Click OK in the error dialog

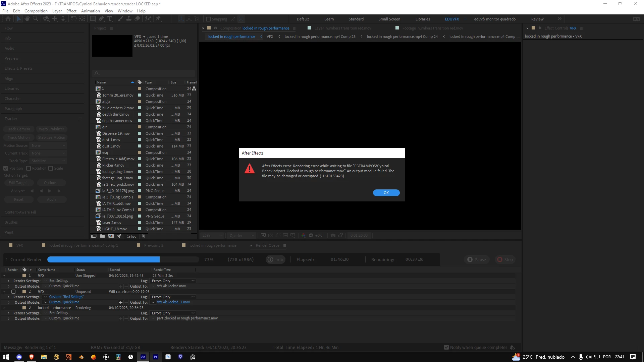[x=386, y=193]
